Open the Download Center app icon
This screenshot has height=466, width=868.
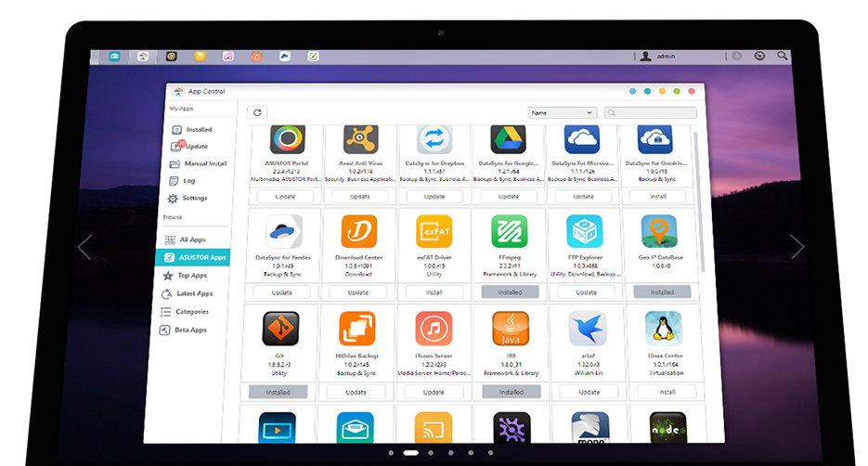(359, 232)
